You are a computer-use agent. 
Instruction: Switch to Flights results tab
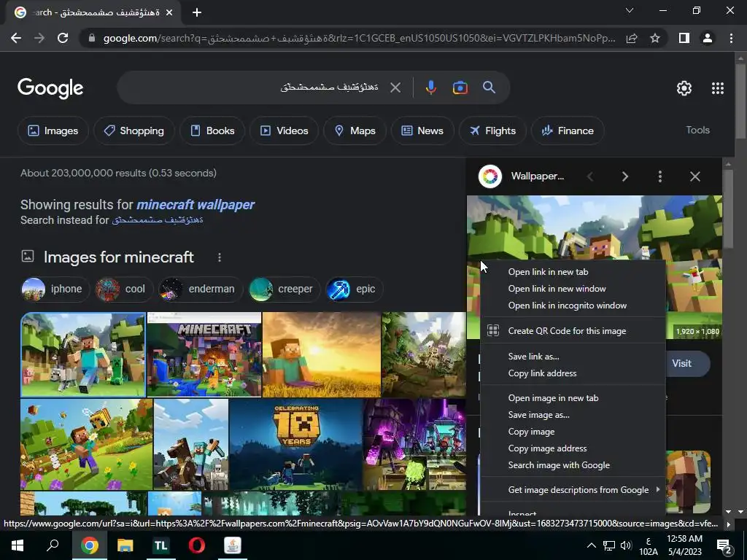[x=492, y=131]
